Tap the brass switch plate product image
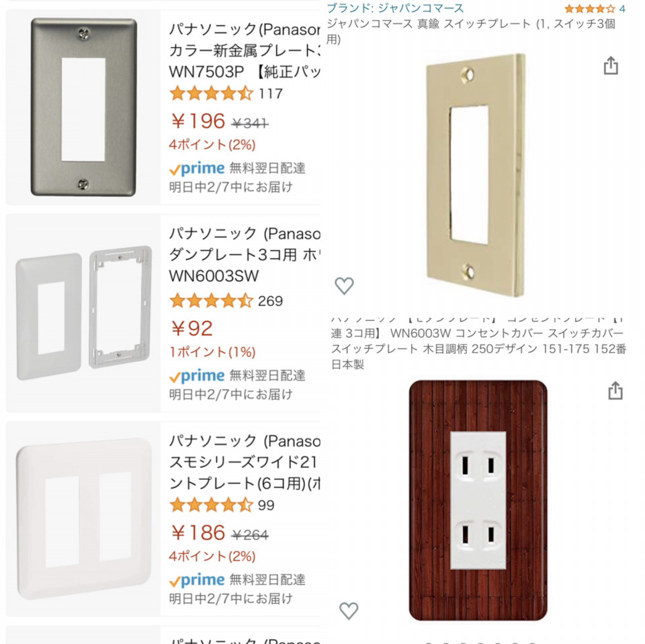This screenshot has height=644, width=645. coord(476,175)
